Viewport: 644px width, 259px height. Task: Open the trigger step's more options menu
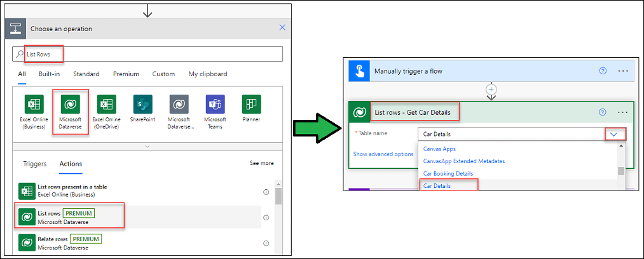[623, 71]
